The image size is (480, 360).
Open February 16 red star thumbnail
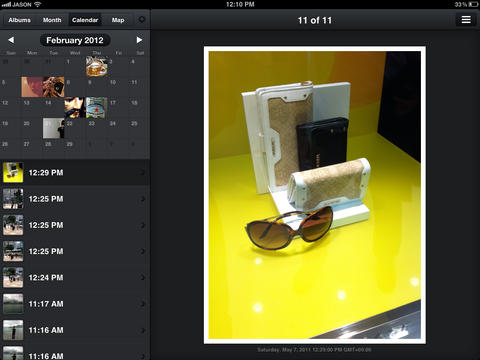coord(97,107)
